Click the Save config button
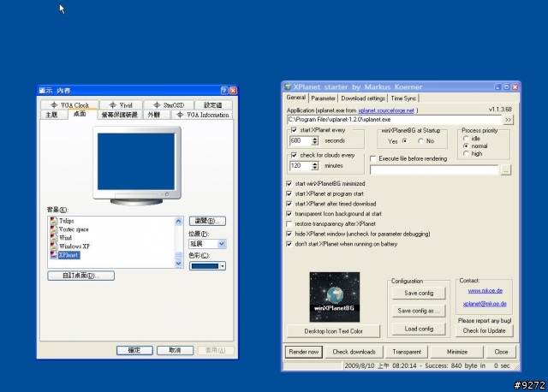The width and height of the screenshot is (548, 392). tap(419, 293)
